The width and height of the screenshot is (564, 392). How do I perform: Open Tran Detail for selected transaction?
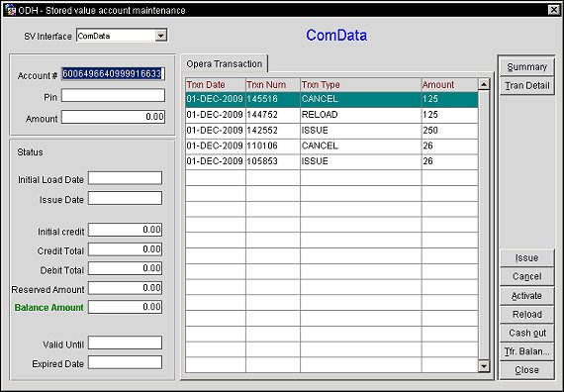click(x=527, y=86)
